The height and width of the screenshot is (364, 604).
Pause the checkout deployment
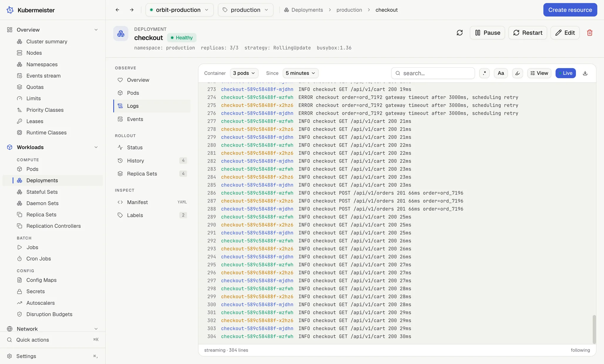click(487, 33)
